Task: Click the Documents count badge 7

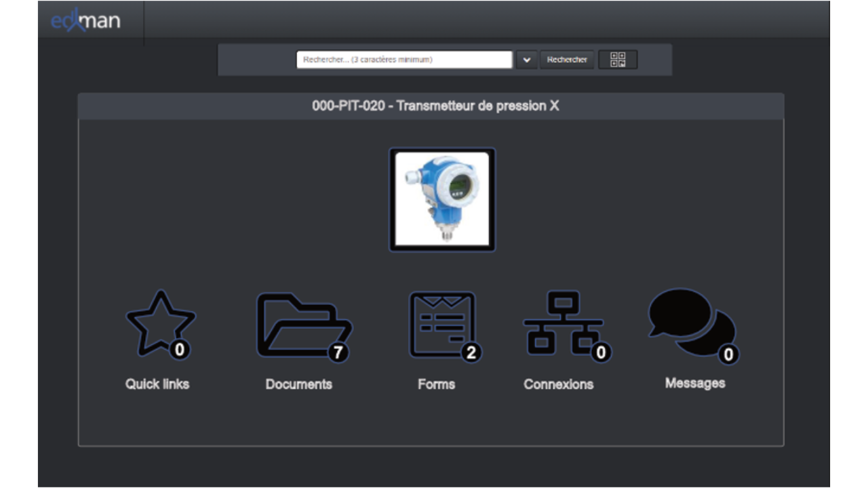Action: click(x=338, y=352)
